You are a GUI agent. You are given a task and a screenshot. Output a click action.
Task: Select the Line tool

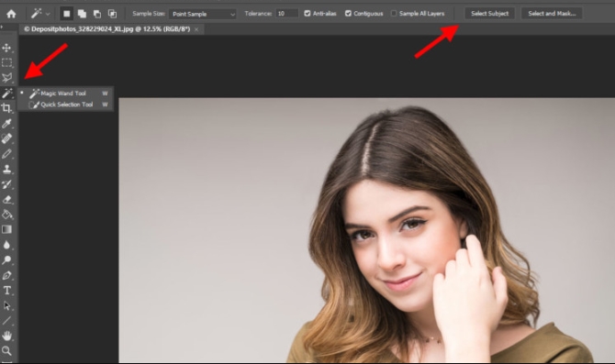6,321
